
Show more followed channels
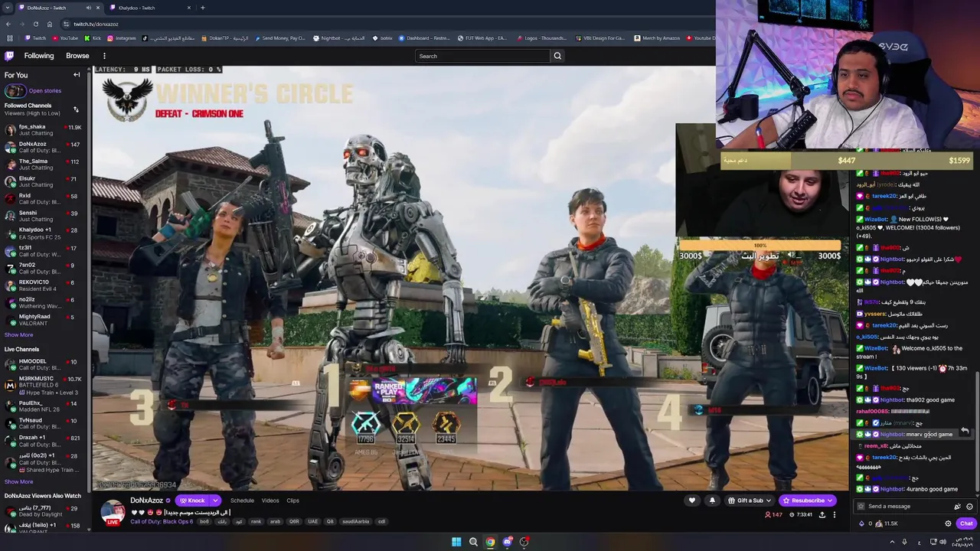point(18,335)
